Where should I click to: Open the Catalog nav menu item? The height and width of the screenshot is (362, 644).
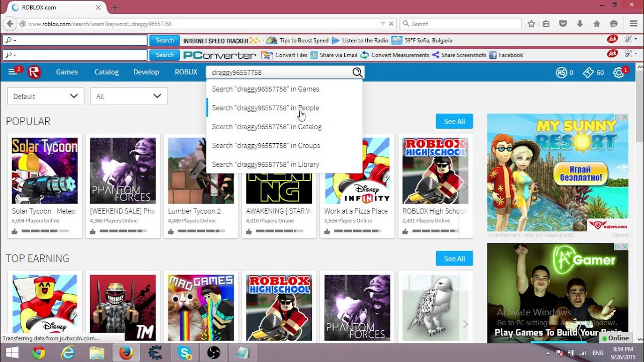click(x=107, y=72)
